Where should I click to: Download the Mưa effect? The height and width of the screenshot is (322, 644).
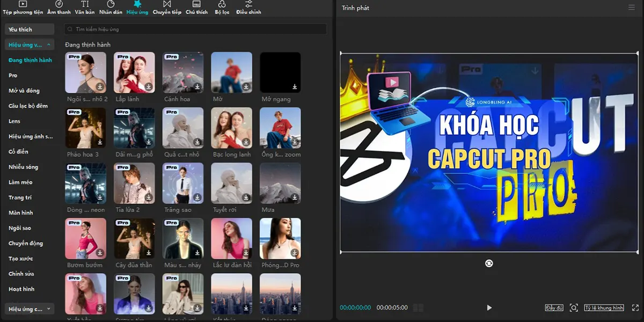point(295,197)
